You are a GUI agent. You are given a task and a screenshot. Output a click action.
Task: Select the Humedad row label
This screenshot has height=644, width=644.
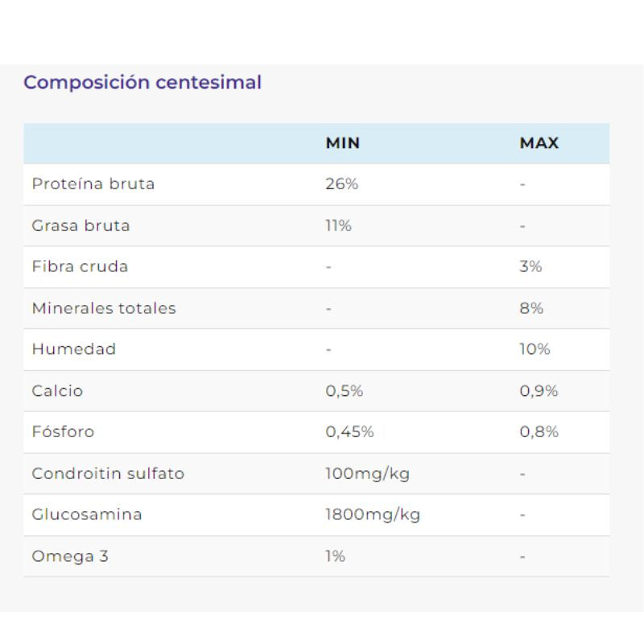point(74,349)
